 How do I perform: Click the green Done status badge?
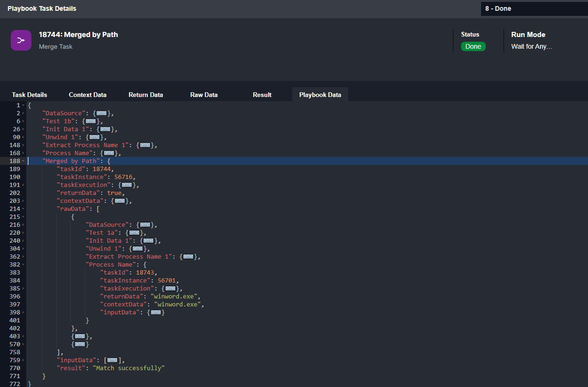pos(473,46)
